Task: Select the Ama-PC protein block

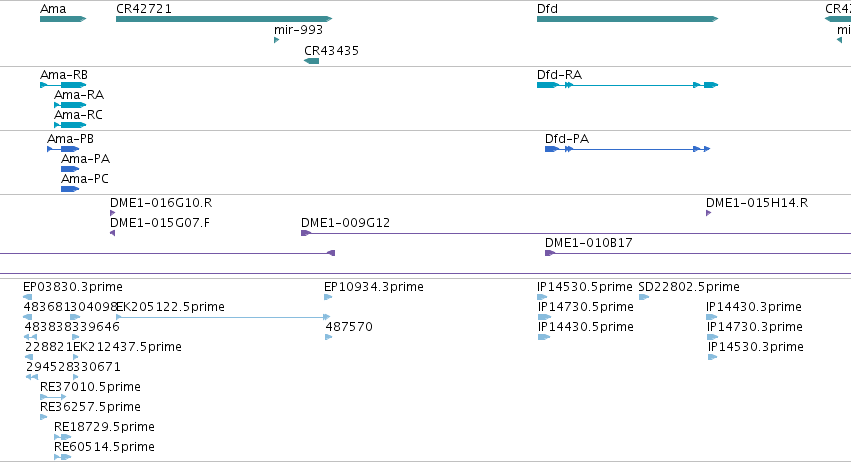Action: pyautogui.click(x=70, y=189)
